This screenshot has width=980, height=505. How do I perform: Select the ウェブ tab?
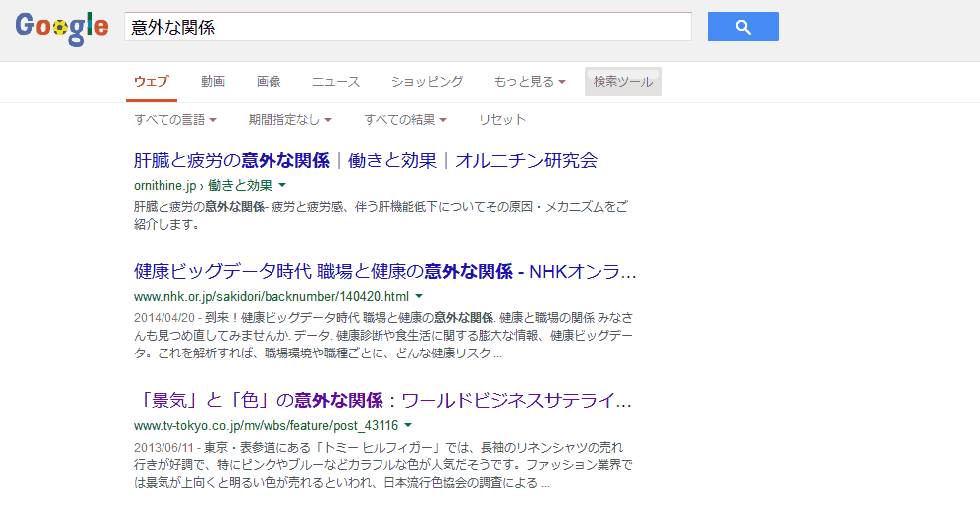coord(152,82)
